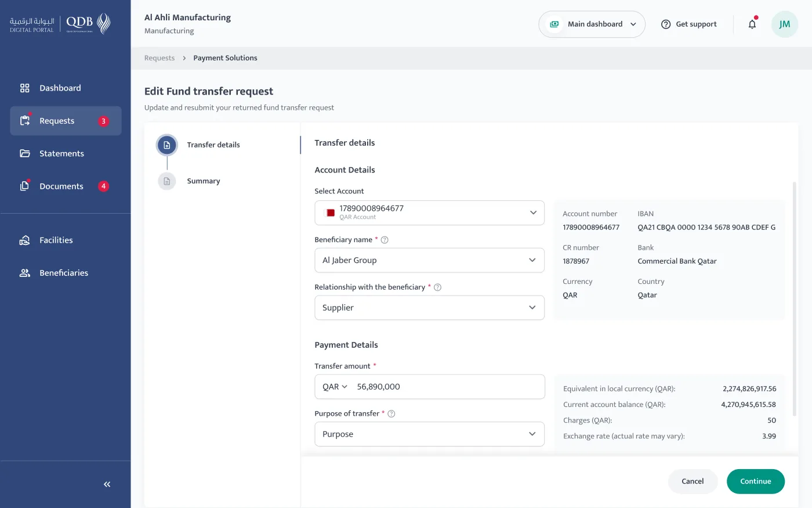Open Purpose of transfer dropdown
Screen dimensions: 812x508
(x=430, y=434)
